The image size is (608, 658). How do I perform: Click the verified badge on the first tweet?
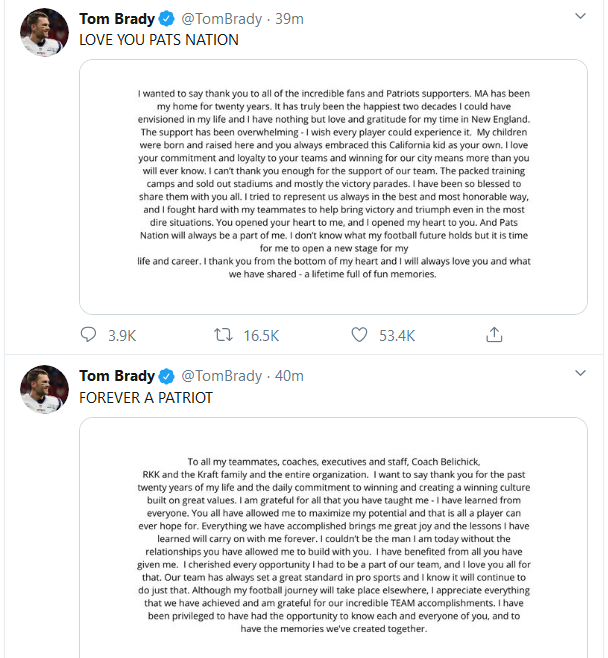coord(166,19)
